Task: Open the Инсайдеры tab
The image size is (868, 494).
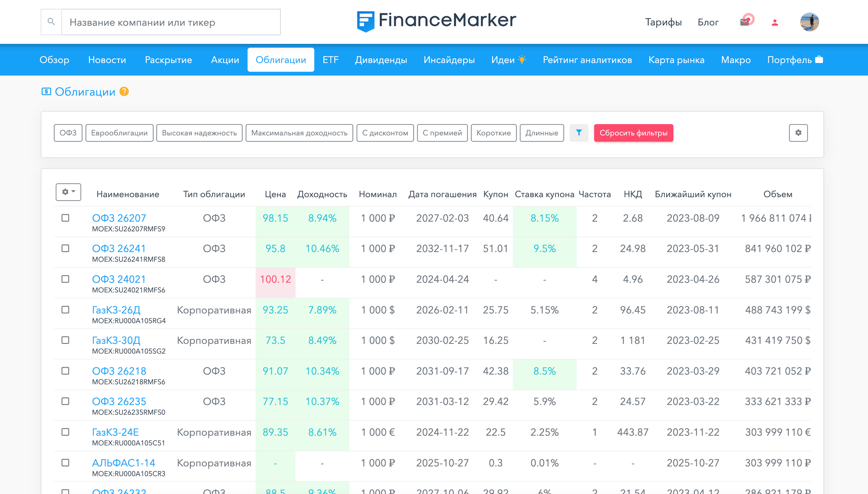Action: [449, 60]
